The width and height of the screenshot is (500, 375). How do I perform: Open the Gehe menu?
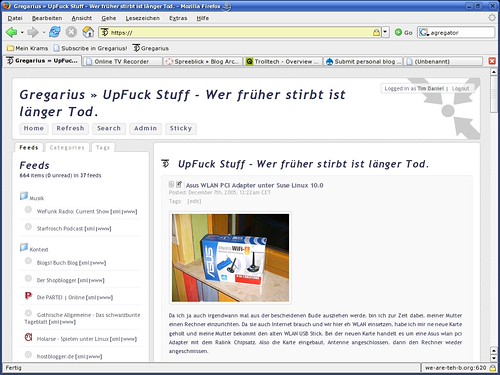pos(109,18)
